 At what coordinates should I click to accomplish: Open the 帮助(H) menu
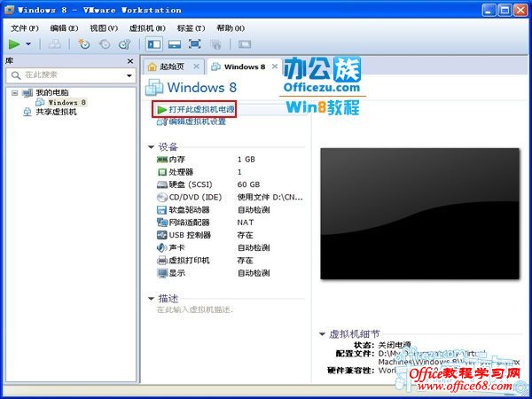coord(231,28)
